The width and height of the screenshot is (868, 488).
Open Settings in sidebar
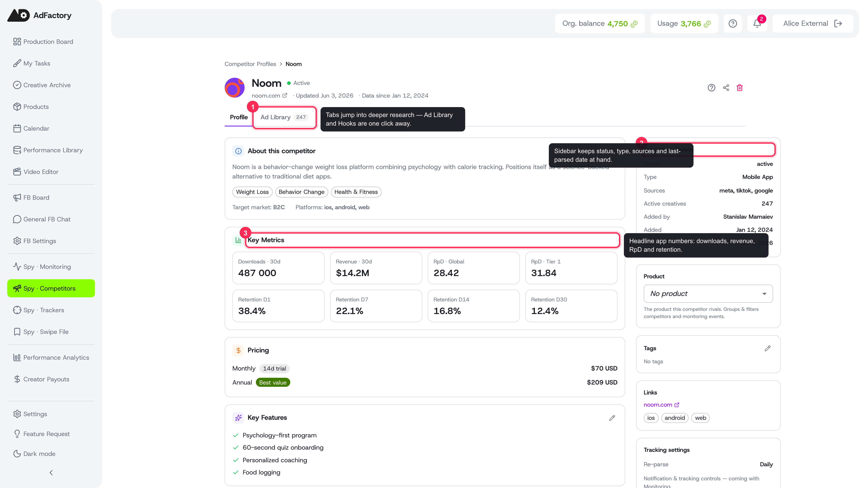[x=51, y=414]
